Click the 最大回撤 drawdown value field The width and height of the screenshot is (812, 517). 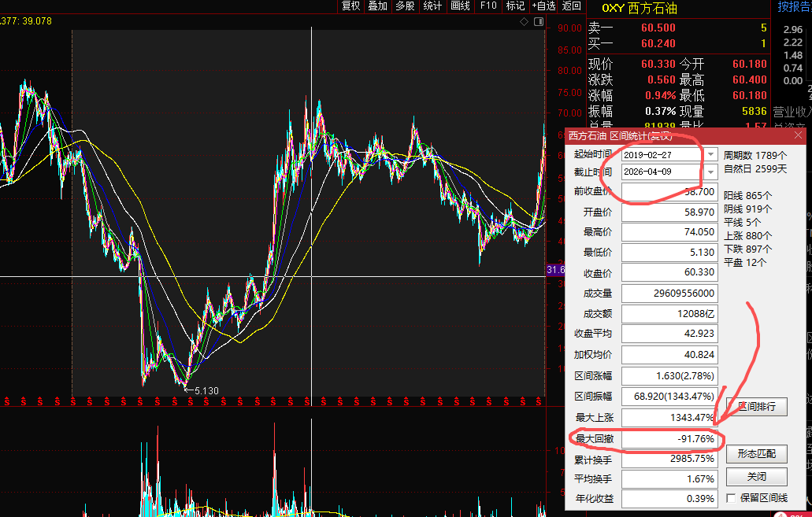[669, 439]
